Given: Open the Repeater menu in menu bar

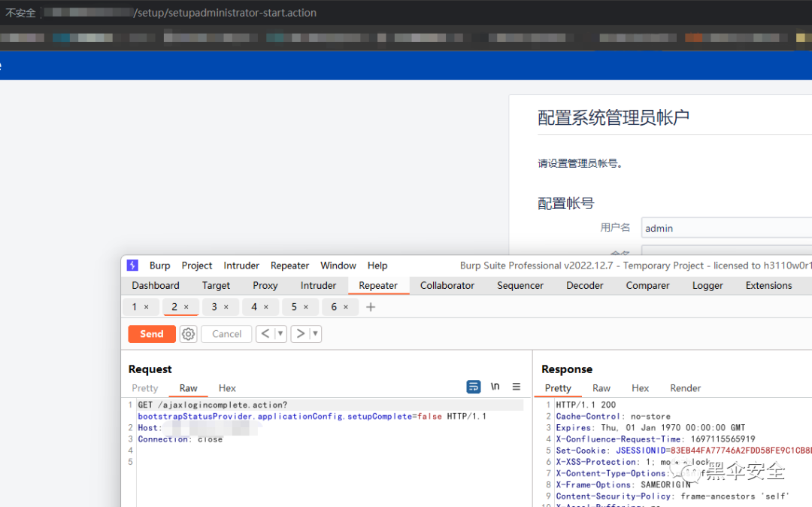Looking at the screenshot, I should point(289,266).
